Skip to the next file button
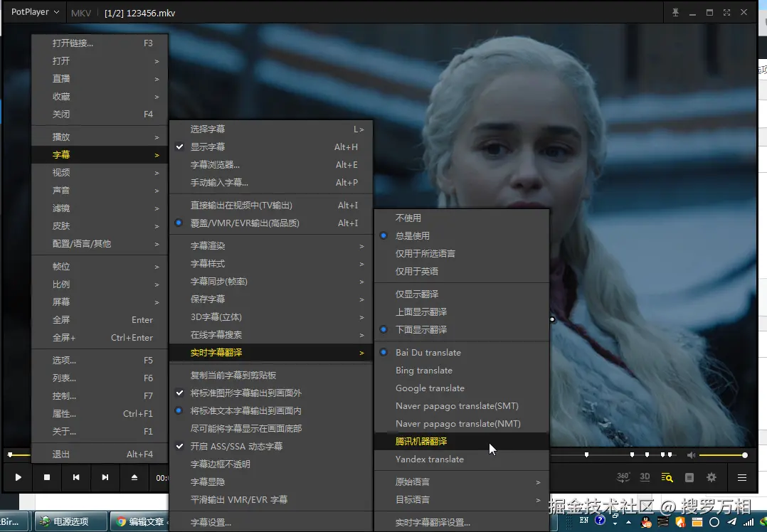This screenshot has width=767, height=532. tap(105, 477)
